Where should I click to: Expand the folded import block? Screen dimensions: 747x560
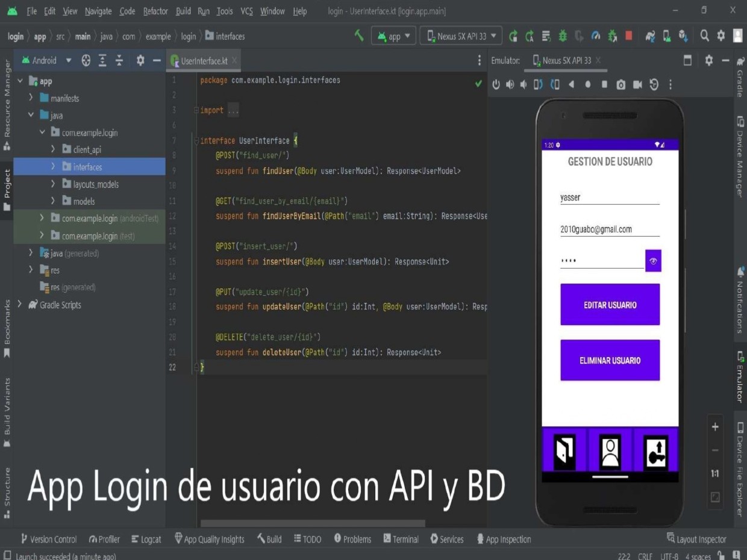(x=231, y=111)
